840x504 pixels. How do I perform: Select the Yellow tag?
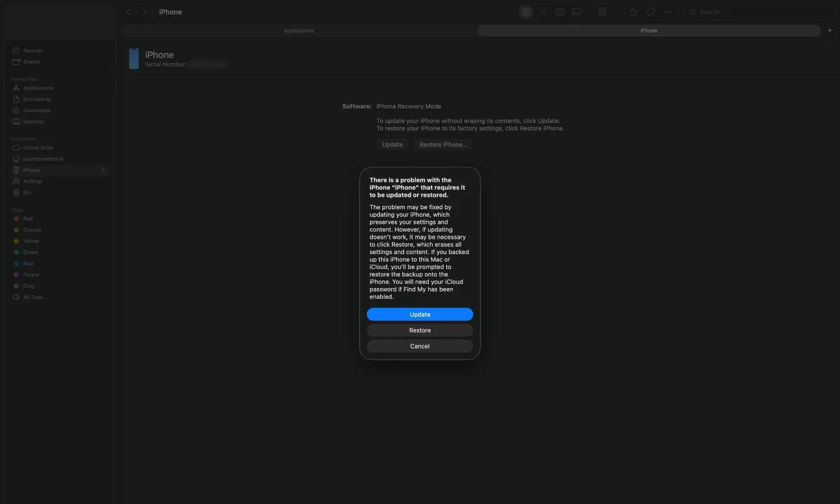59,241
